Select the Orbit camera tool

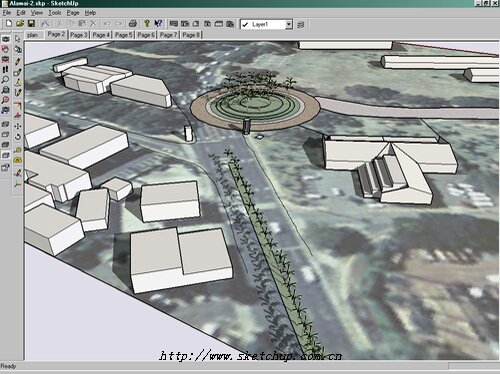pos(5,39)
